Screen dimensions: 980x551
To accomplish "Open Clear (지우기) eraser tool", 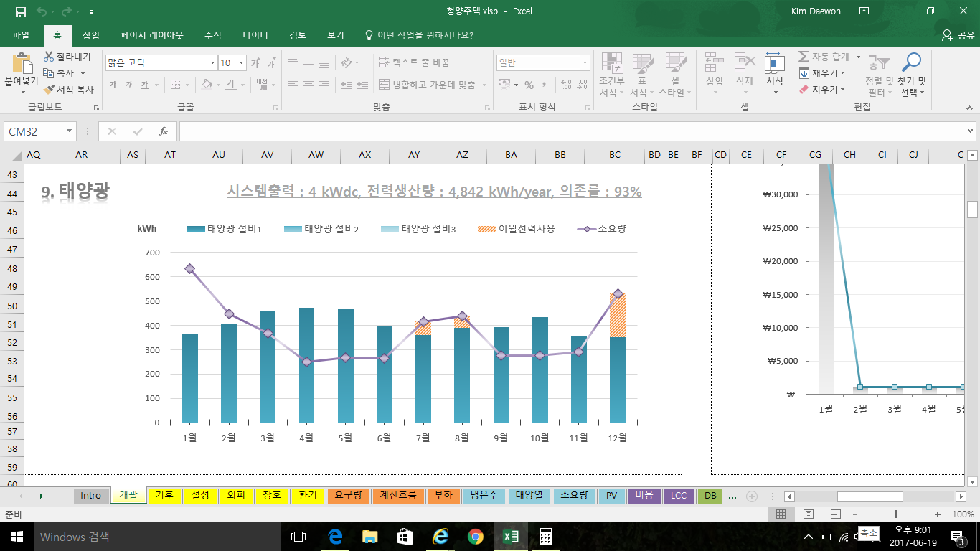I will pyautogui.click(x=804, y=90).
